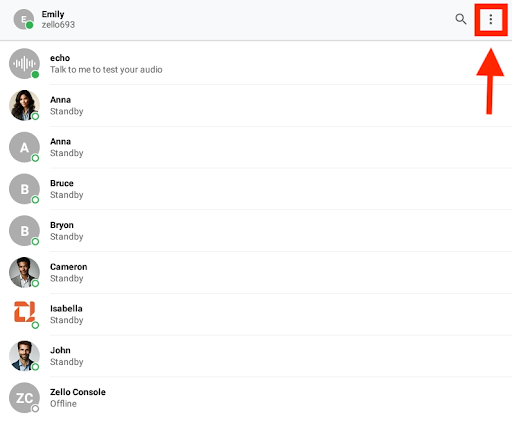Select Bruce's gray B avatar
The height and width of the screenshot is (444, 512).
click(24, 189)
